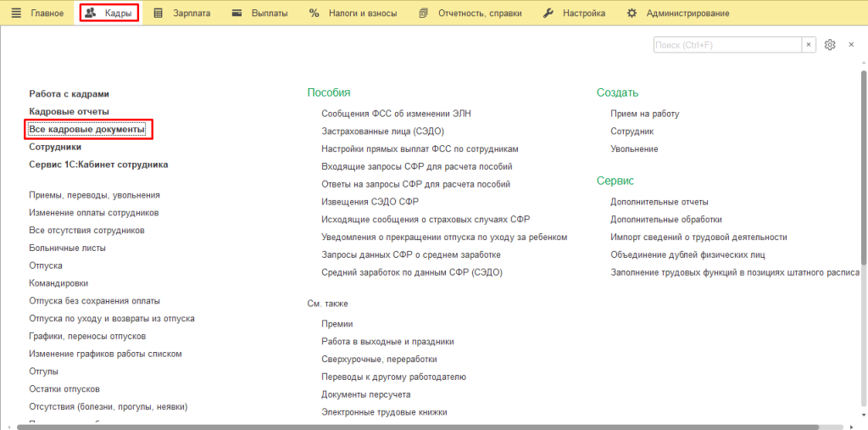Image resolution: width=868 pixels, height=430 pixels.
Task: Open Все отсутствия сотрудников
Action: 87,230
